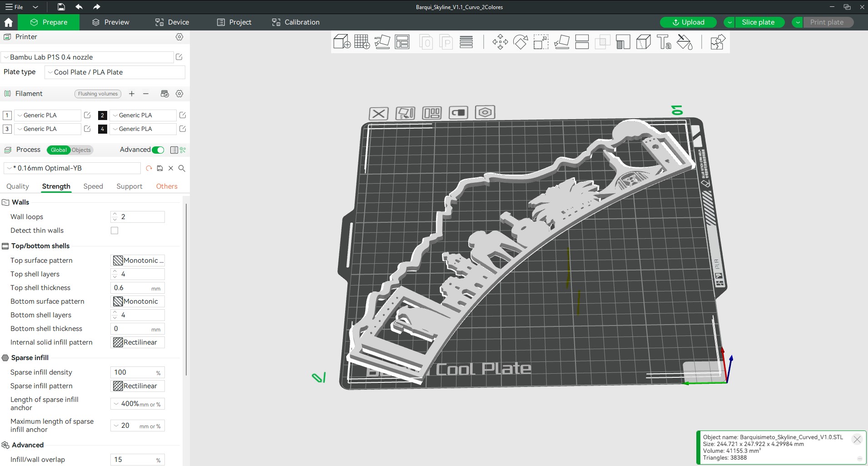868x466 pixels.
Task: Select the Color painting tool
Action: coord(684,42)
